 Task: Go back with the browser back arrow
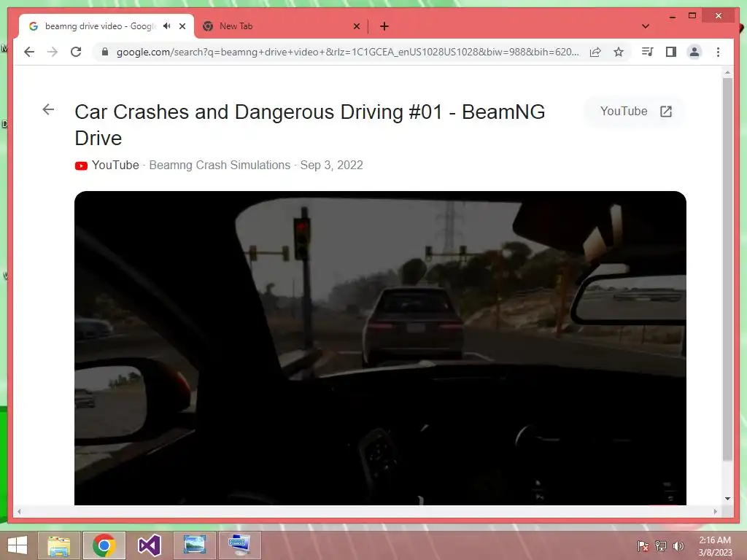[x=29, y=52]
